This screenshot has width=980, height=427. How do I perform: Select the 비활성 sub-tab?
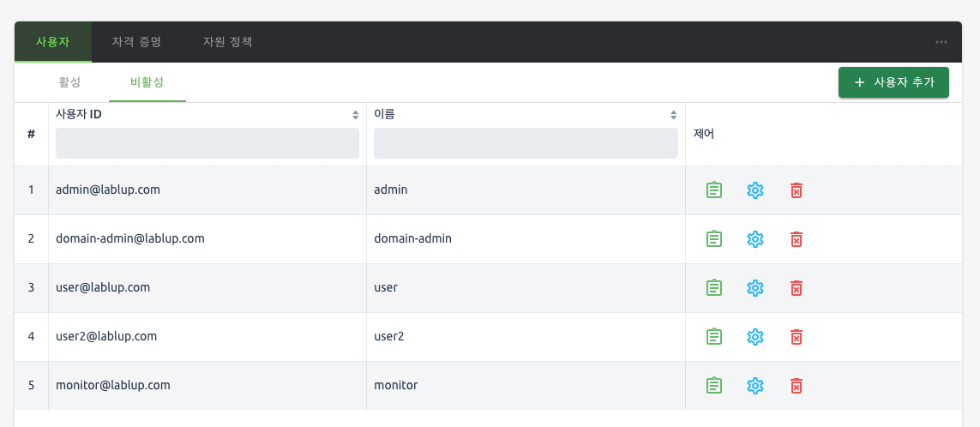tap(147, 82)
